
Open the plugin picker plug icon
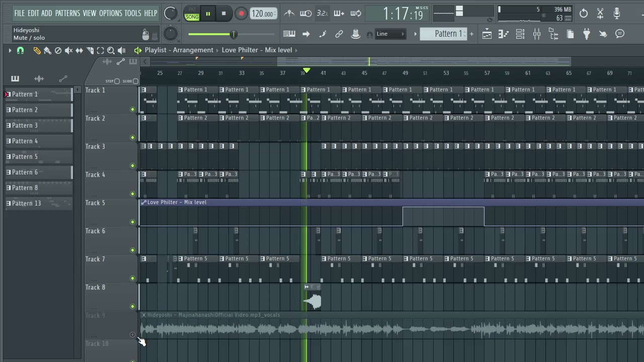[x=587, y=34]
